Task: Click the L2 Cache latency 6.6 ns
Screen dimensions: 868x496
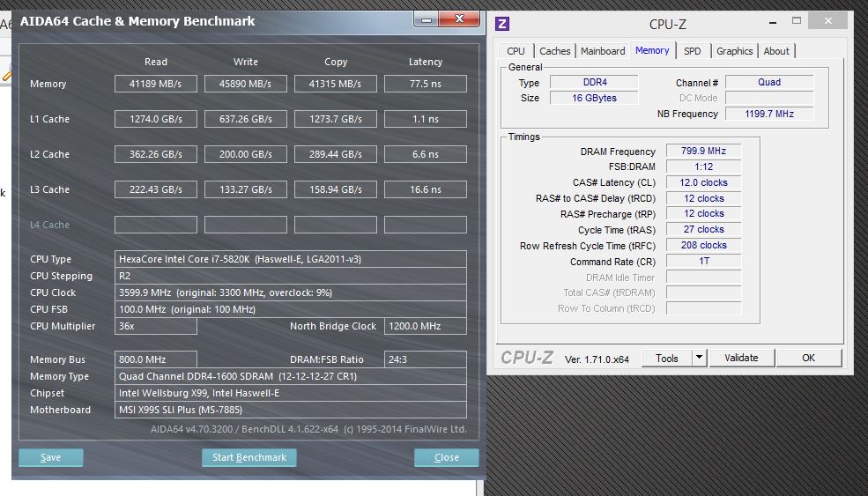Action: click(425, 154)
